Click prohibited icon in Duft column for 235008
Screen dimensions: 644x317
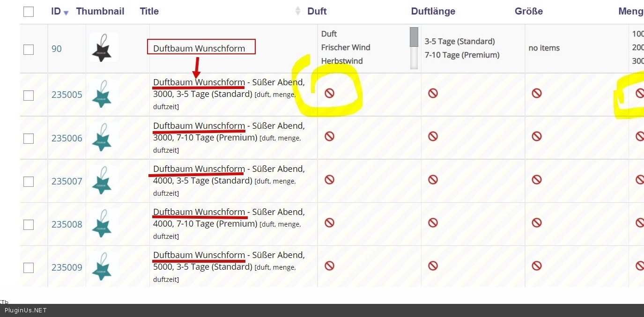329,222
